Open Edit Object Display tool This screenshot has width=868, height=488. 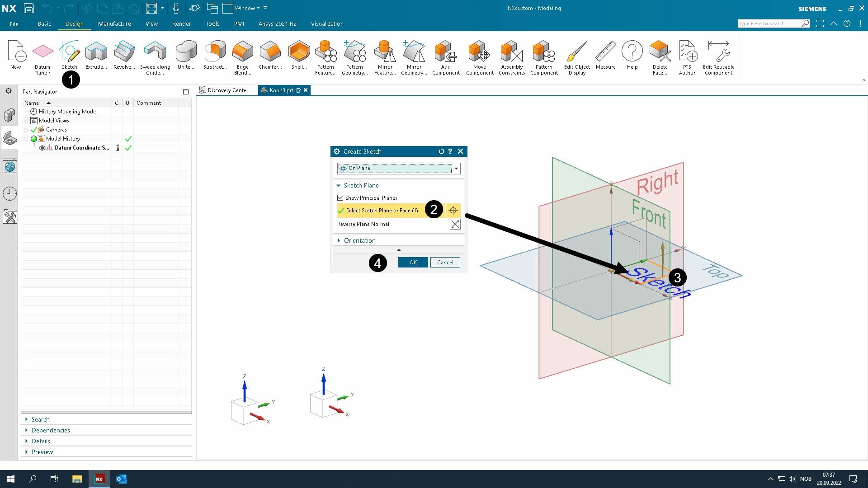pos(577,52)
